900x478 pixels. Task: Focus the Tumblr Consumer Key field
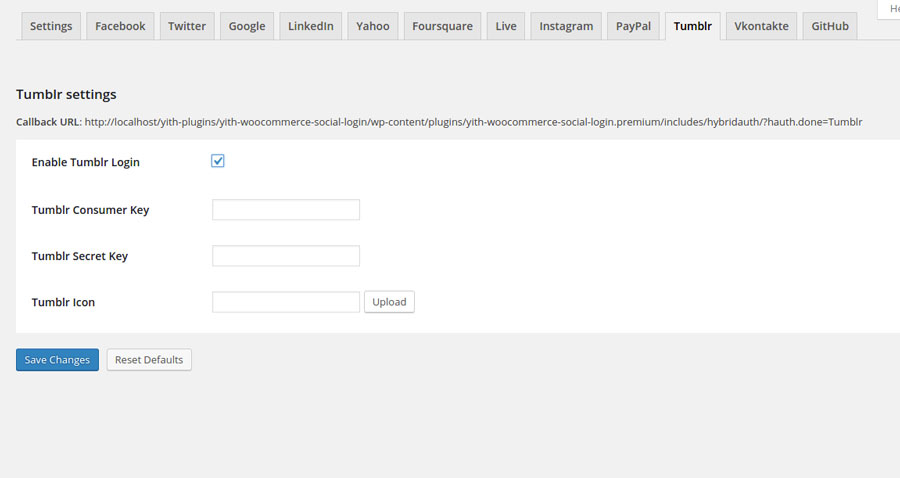click(286, 209)
